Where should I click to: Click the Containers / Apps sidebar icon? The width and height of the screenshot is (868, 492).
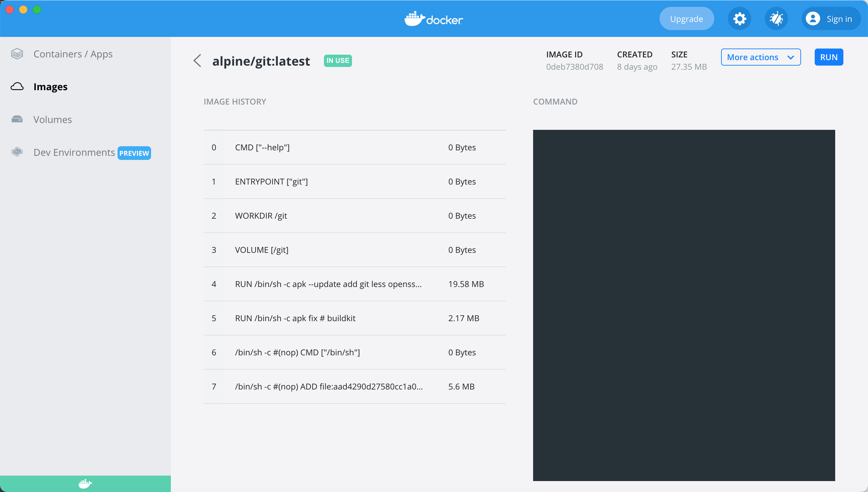point(17,54)
